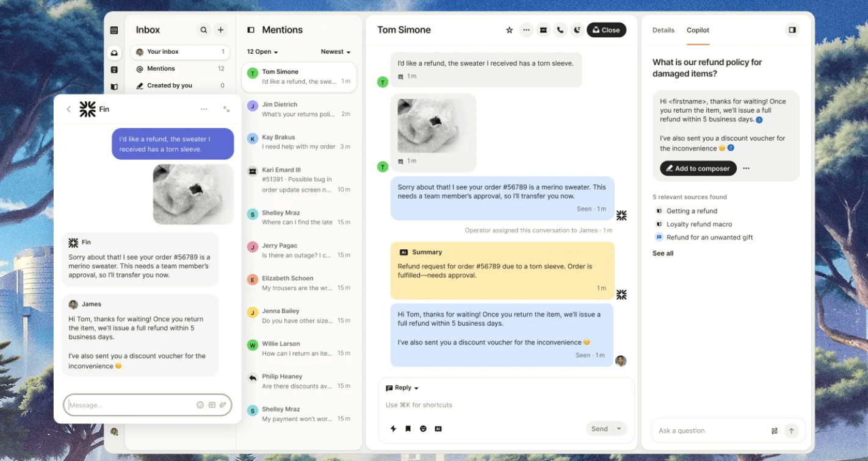Start a phone call with Tom Simone
868x461 pixels.
click(x=560, y=29)
